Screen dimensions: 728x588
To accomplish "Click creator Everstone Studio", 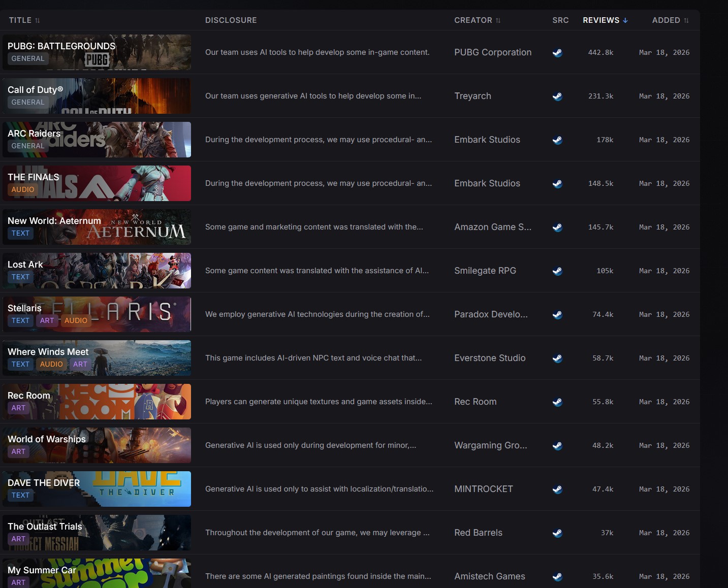I will point(490,358).
